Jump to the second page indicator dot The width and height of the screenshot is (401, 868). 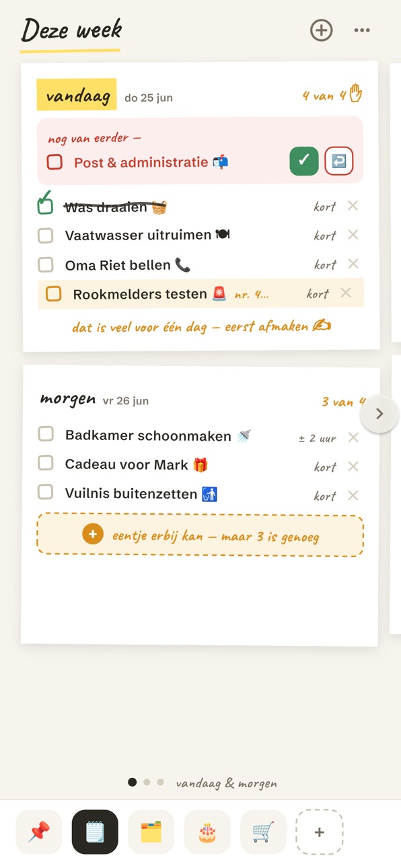[147, 782]
